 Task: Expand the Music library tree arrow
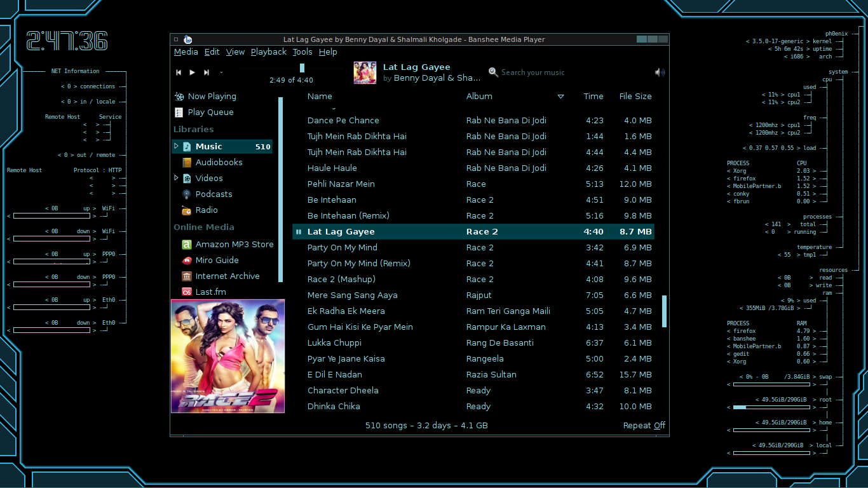pos(177,146)
